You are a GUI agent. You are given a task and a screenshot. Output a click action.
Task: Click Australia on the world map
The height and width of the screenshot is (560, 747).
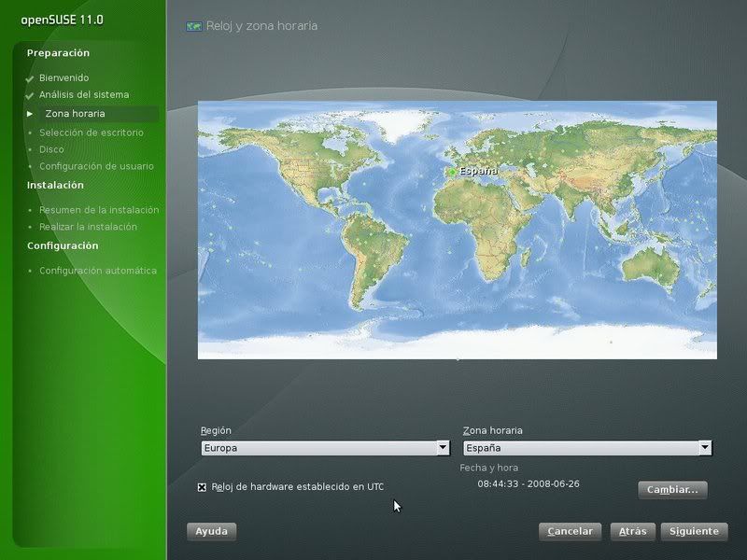[x=651, y=267]
